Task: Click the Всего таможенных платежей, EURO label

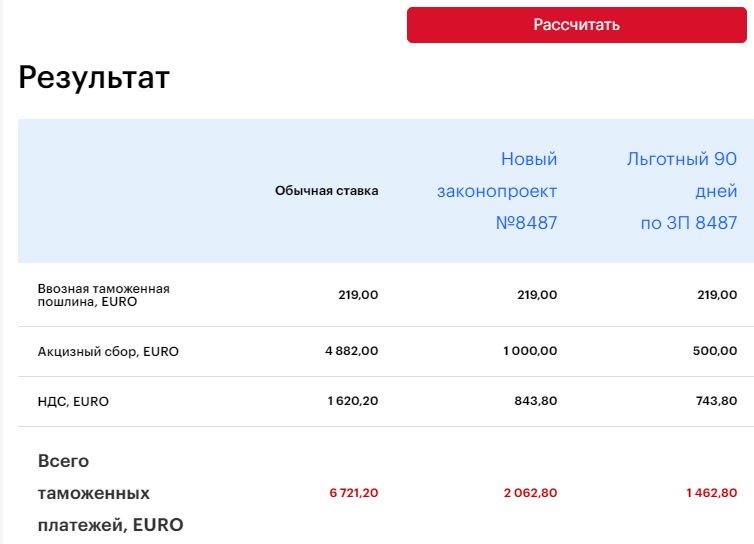Action: point(110,493)
